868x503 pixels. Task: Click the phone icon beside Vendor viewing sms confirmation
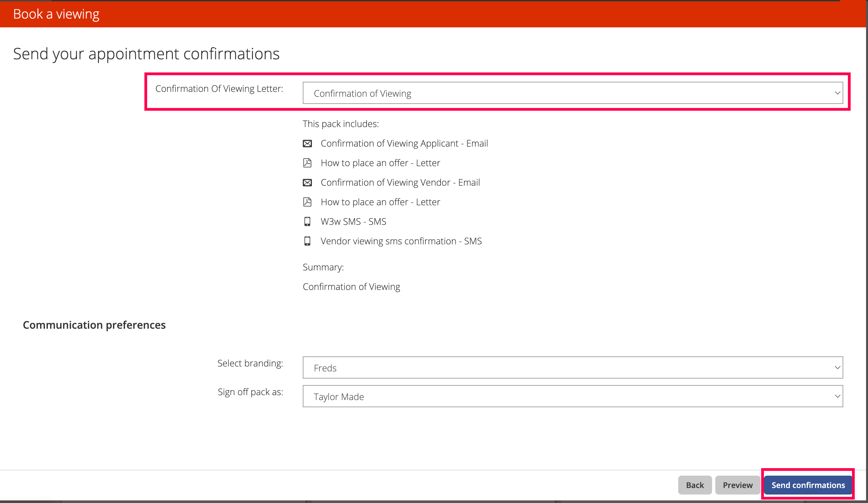[307, 241]
